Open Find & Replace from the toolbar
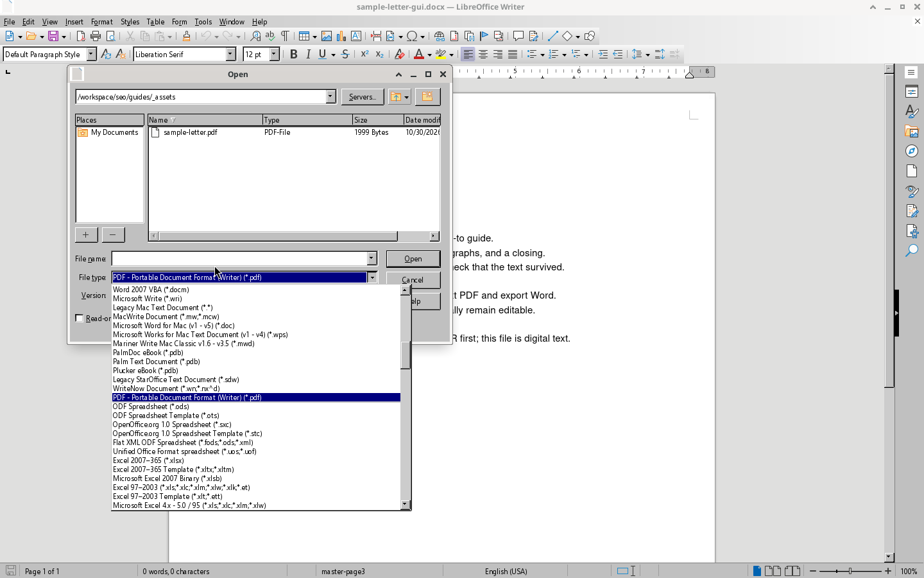 pyautogui.click(x=255, y=36)
